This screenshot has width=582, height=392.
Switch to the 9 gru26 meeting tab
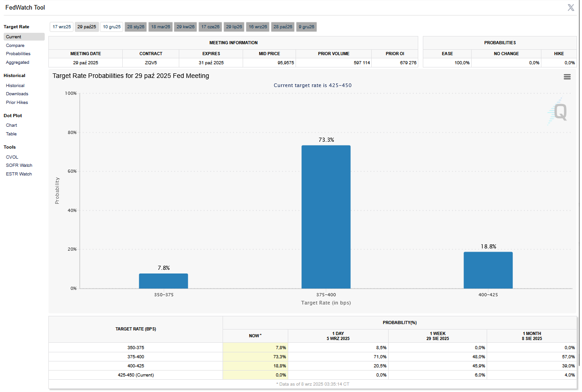click(307, 27)
